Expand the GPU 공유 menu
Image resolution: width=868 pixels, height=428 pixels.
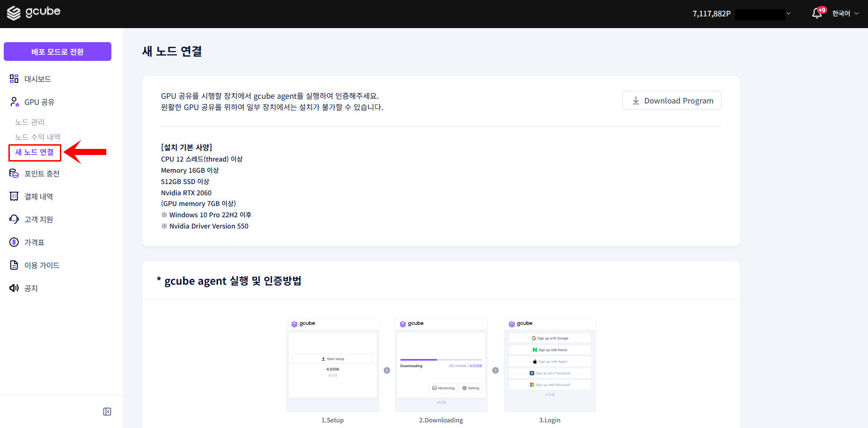click(39, 102)
